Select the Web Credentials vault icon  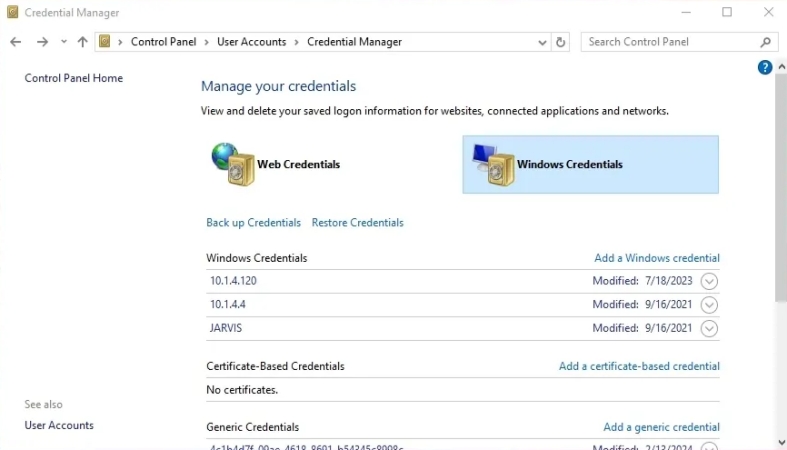click(x=232, y=164)
